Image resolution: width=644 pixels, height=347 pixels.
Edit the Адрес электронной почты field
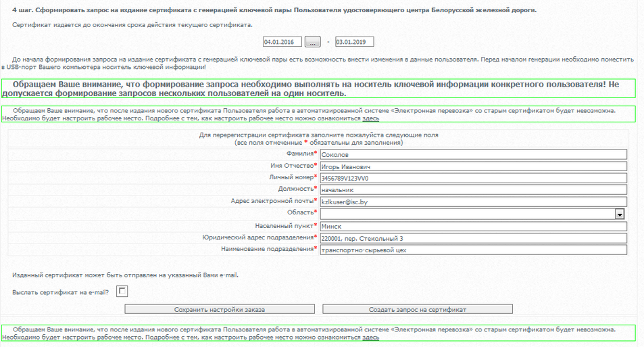(473, 202)
